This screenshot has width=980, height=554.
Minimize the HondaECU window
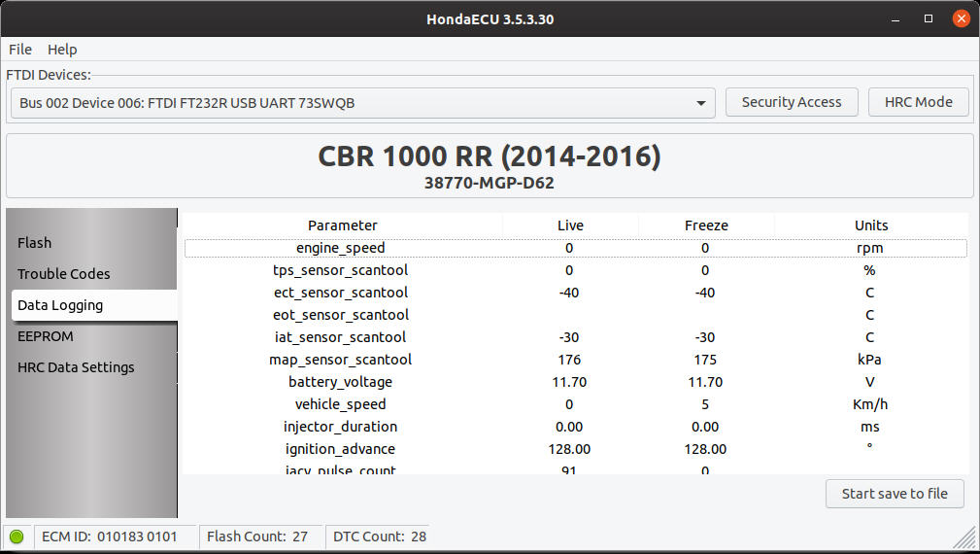click(x=896, y=19)
